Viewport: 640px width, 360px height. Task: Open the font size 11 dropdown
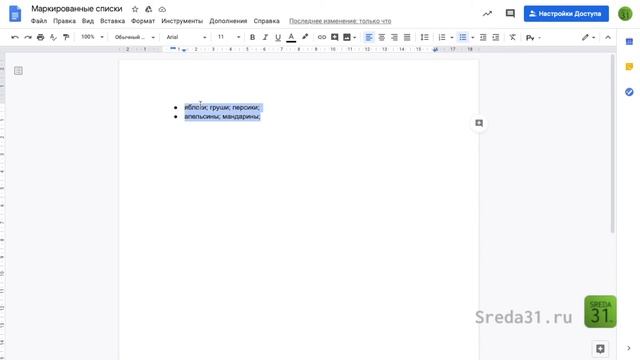pyautogui.click(x=229, y=37)
